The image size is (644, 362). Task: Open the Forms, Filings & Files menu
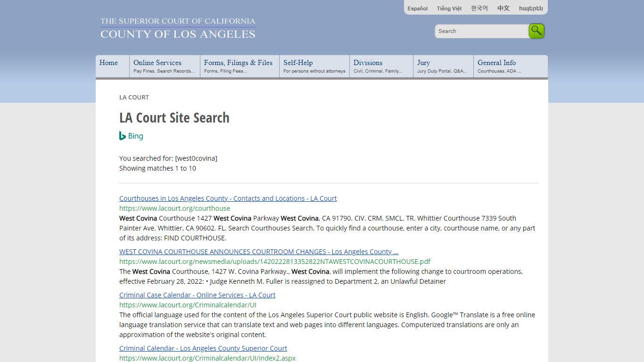click(x=240, y=66)
